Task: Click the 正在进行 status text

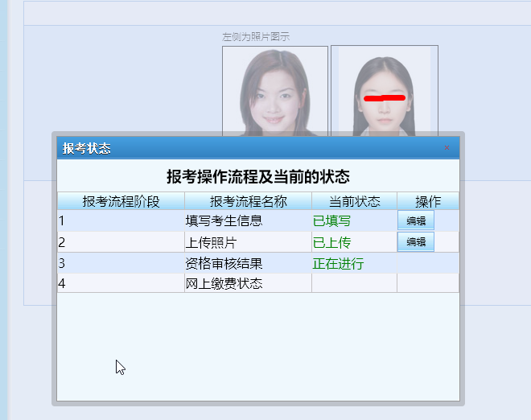Action: 338,263
